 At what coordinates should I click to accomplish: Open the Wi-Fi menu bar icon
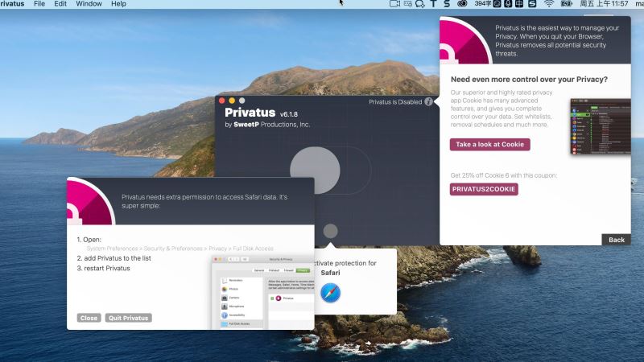(549, 4)
